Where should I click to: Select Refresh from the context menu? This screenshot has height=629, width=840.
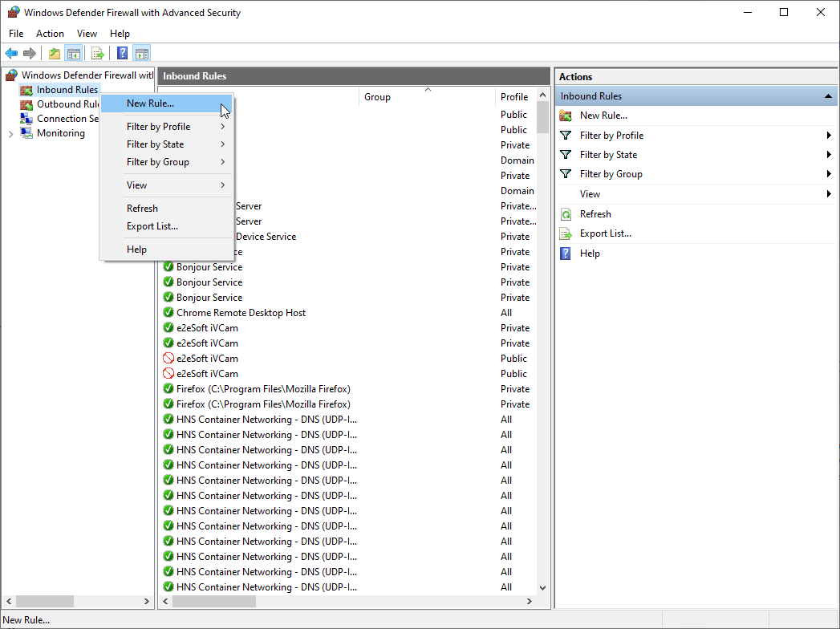point(142,208)
